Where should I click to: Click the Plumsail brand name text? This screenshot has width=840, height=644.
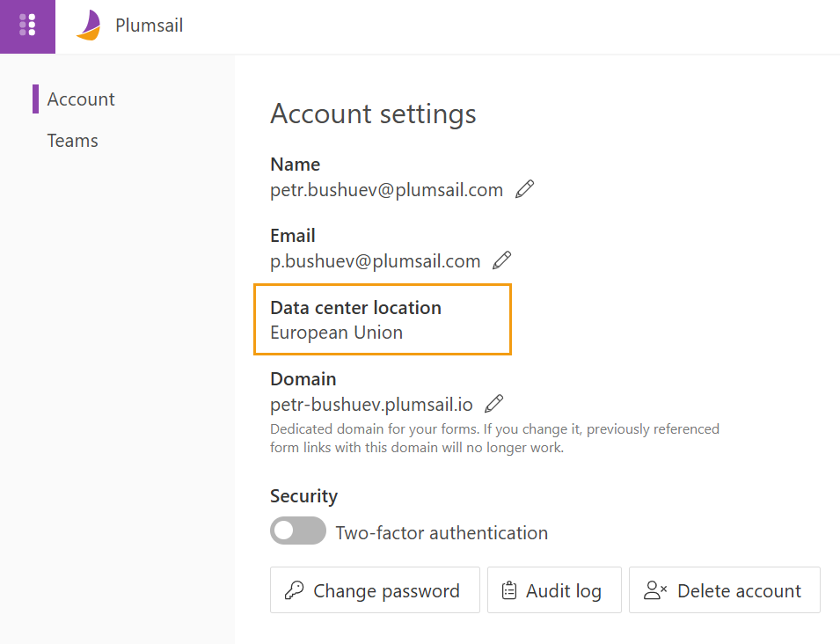[x=149, y=26]
